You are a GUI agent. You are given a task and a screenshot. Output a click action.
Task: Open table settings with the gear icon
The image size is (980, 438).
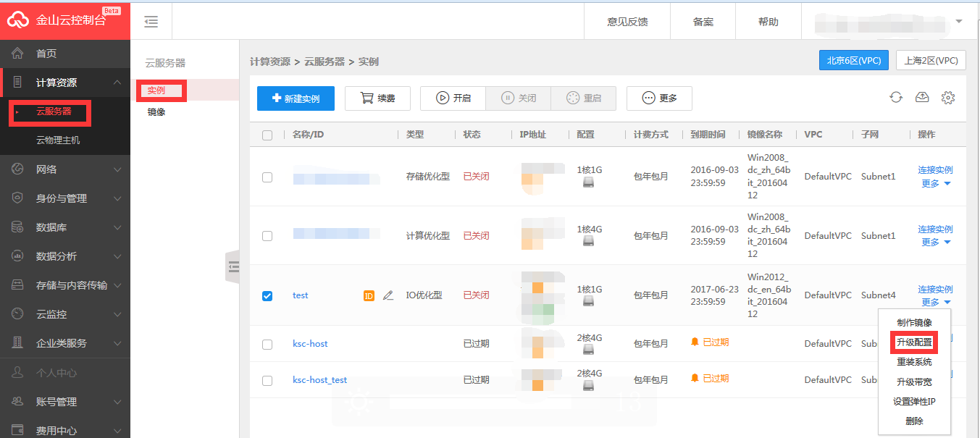(x=948, y=98)
